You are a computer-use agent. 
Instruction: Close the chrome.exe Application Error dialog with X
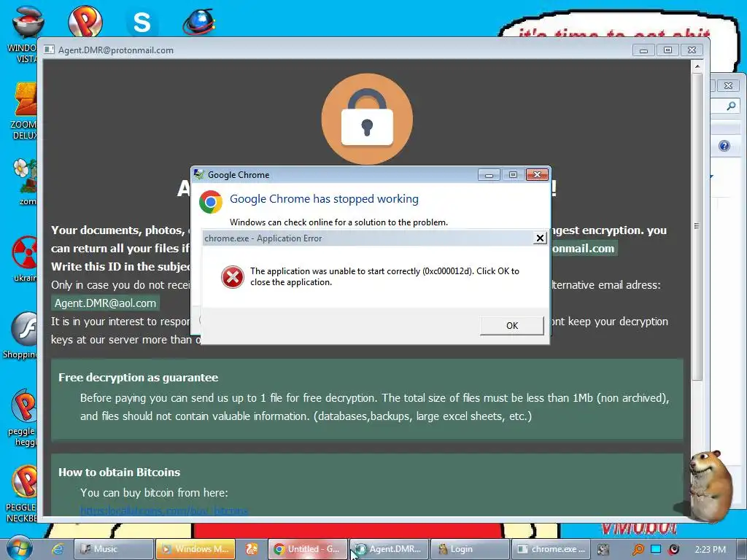click(x=539, y=238)
